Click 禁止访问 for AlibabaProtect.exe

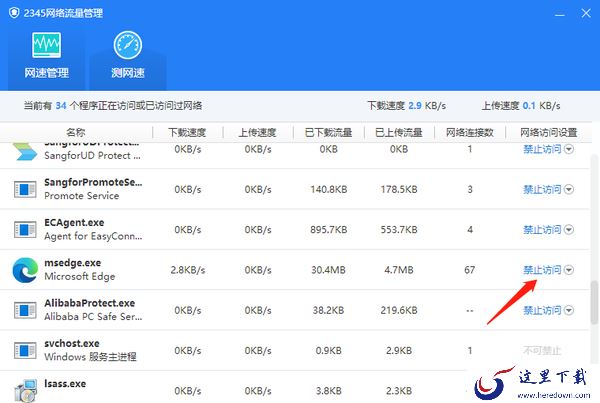click(x=542, y=310)
